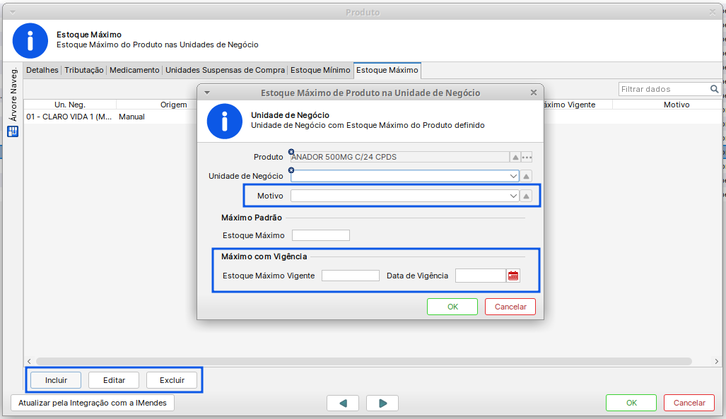Close the Estoque Máximo de Produto dialog
This screenshot has width=726, height=419.
click(x=533, y=93)
